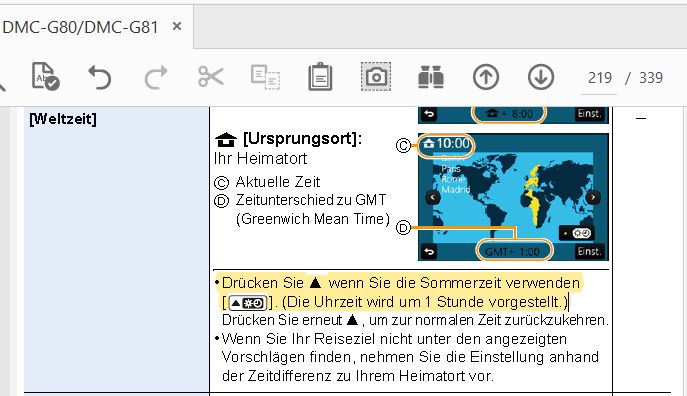Click 'Einst.' button in lower map image

tap(589, 251)
